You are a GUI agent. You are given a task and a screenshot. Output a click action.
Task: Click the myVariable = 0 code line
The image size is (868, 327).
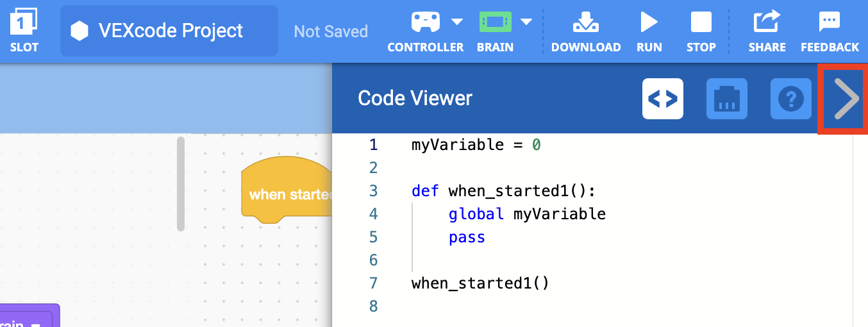tap(476, 145)
